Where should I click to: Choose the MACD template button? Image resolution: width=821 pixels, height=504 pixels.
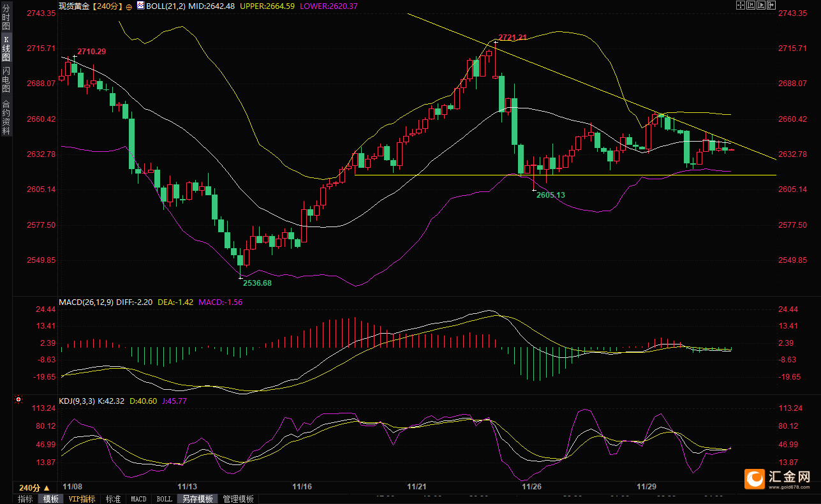(x=138, y=499)
